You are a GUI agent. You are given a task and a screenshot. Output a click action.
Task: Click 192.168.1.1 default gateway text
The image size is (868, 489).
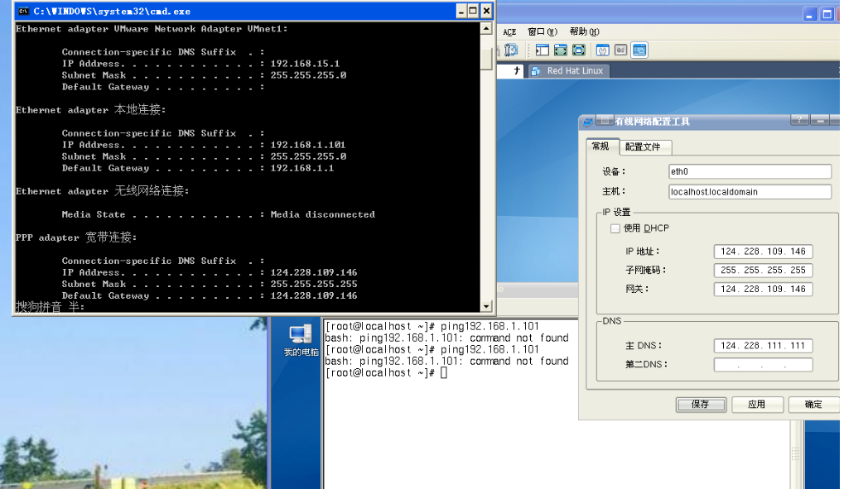coord(302,168)
